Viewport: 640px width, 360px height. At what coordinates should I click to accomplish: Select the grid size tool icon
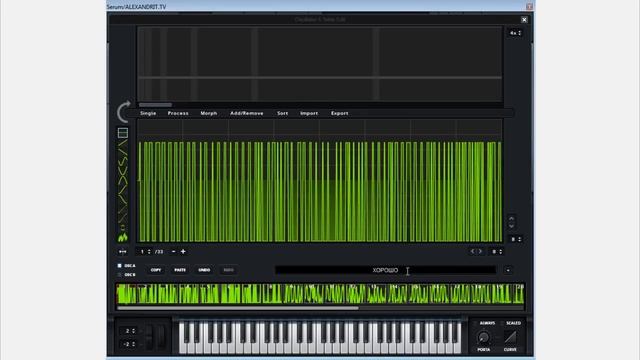pyautogui.click(x=123, y=133)
